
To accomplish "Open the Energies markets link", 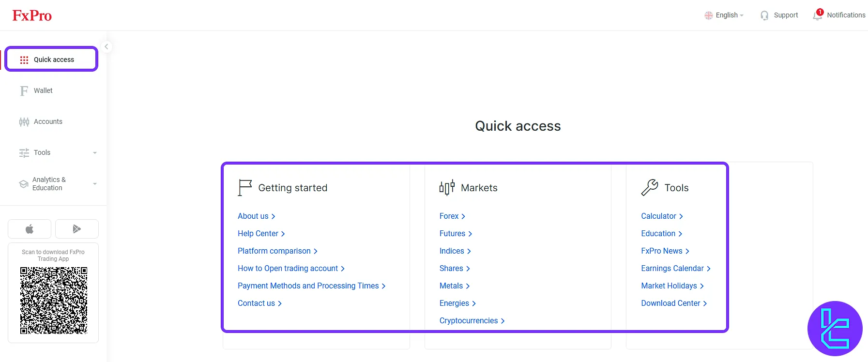I will [x=457, y=303].
